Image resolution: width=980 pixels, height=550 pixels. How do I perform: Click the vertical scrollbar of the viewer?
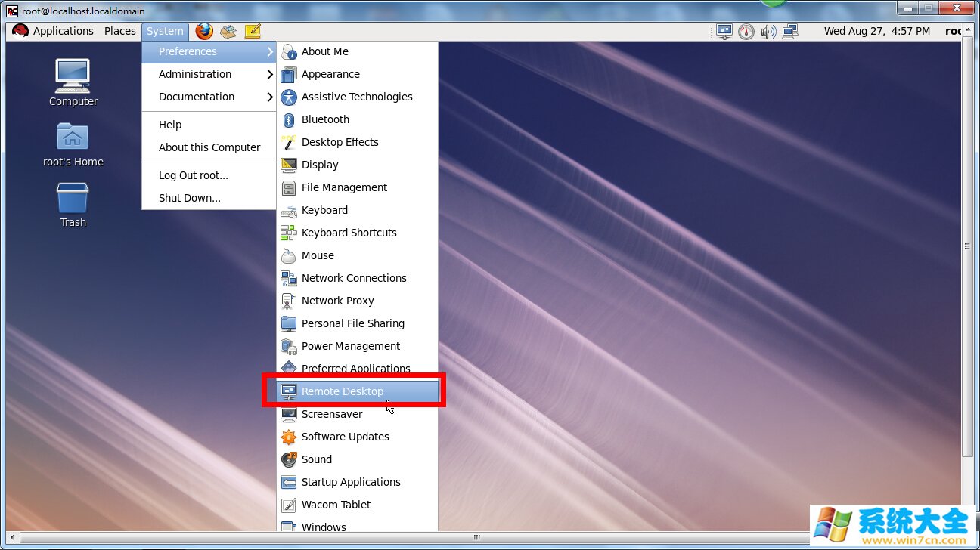(967, 246)
